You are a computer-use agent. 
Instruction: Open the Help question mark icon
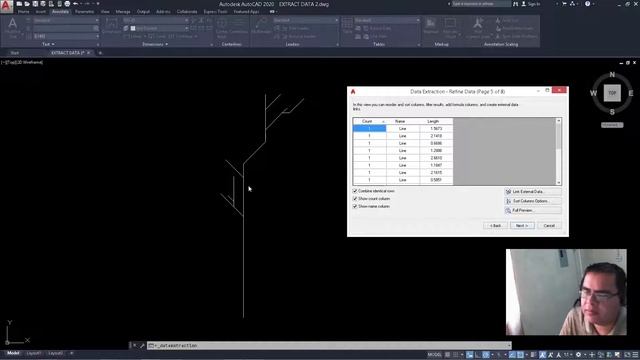click(x=587, y=4)
